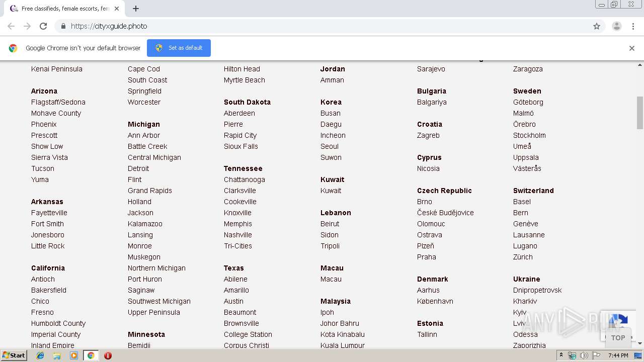Open the Stockholm link under Sweden
Screen dimensions: 644x362
(x=529, y=135)
